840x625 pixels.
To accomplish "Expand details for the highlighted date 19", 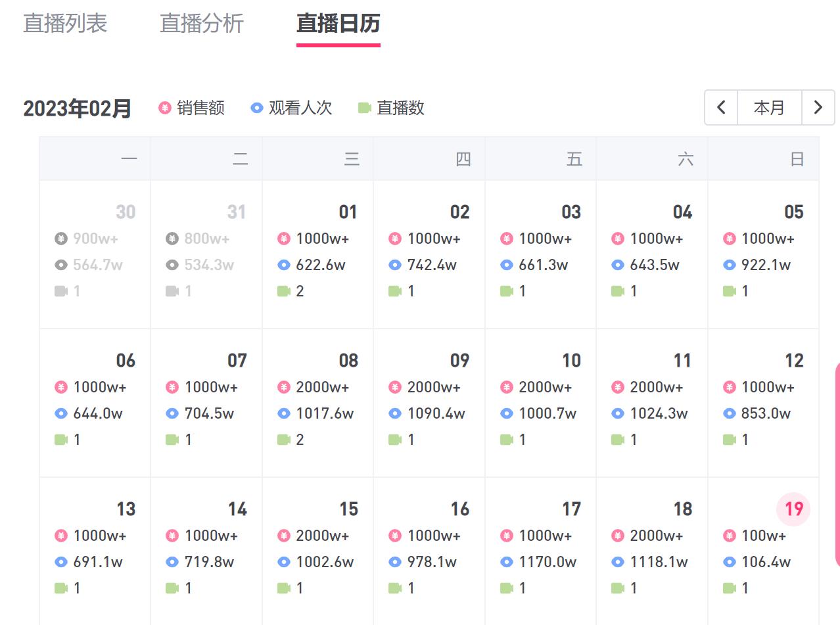I will pyautogui.click(x=793, y=509).
